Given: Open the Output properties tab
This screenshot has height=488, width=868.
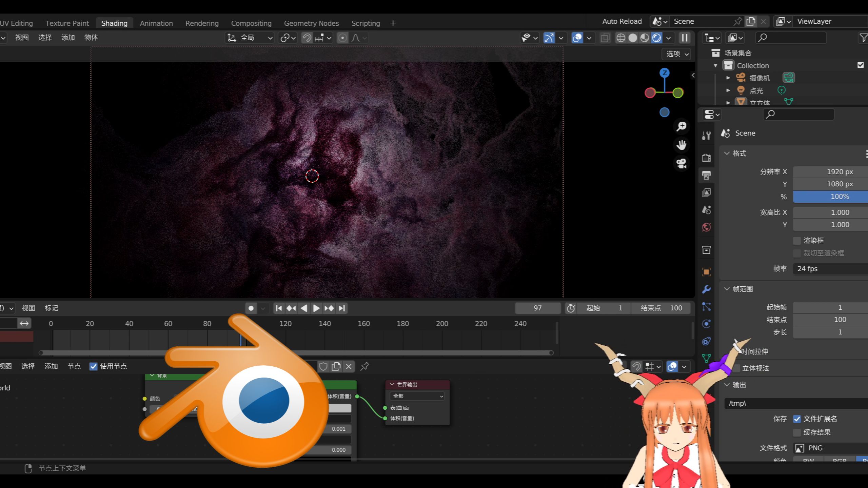Looking at the screenshot, I should coord(706,175).
